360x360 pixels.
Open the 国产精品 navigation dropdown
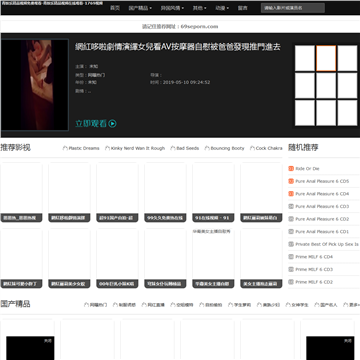pos(140,8)
